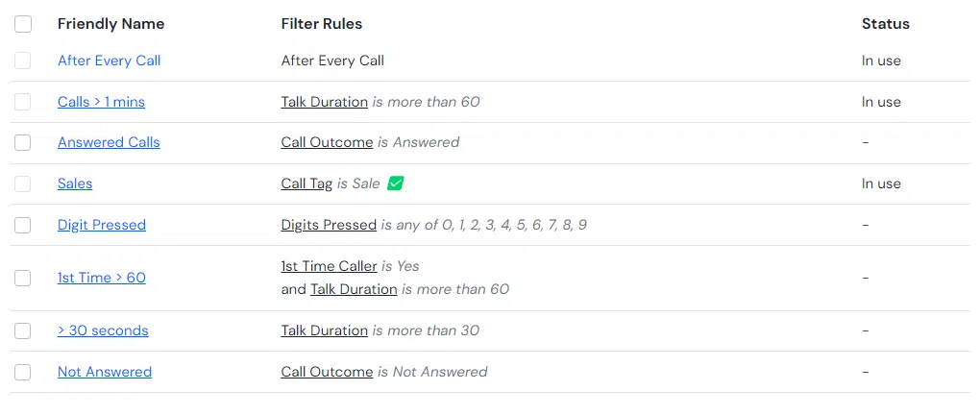The height and width of the screenshot is (415, 980).
Task: Open the > 30 seconds filter link
Action: 103,330
